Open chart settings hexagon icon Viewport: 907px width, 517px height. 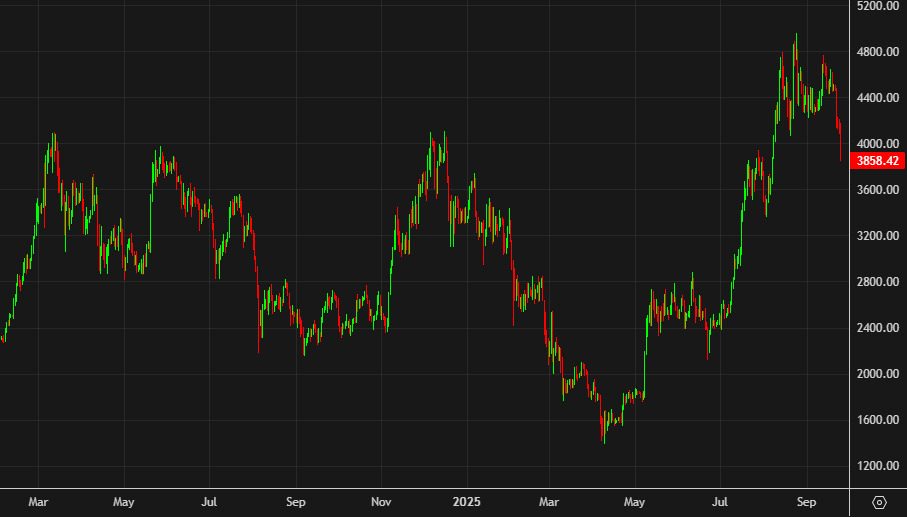pyautogui.click(x=879, y=502)
